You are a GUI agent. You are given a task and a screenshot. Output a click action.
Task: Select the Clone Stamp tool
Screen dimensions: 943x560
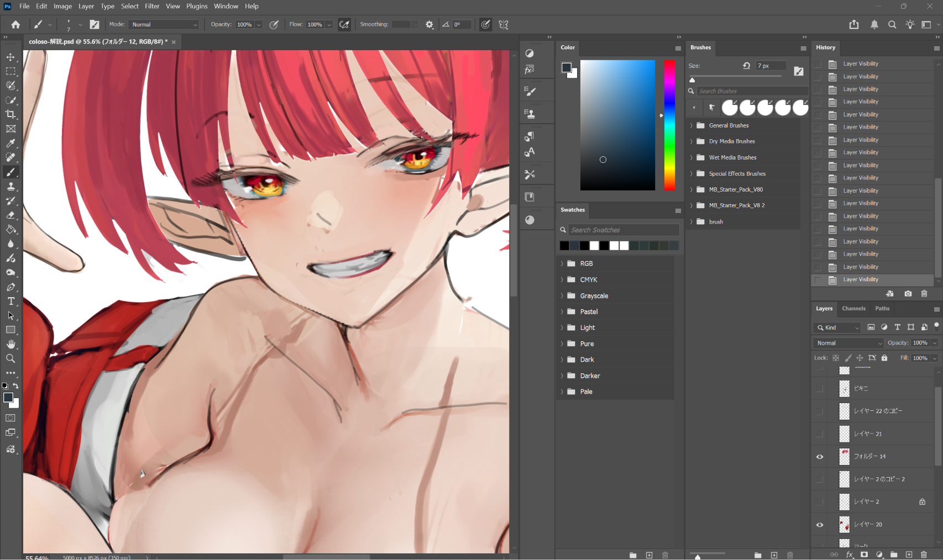coord(11,187)
